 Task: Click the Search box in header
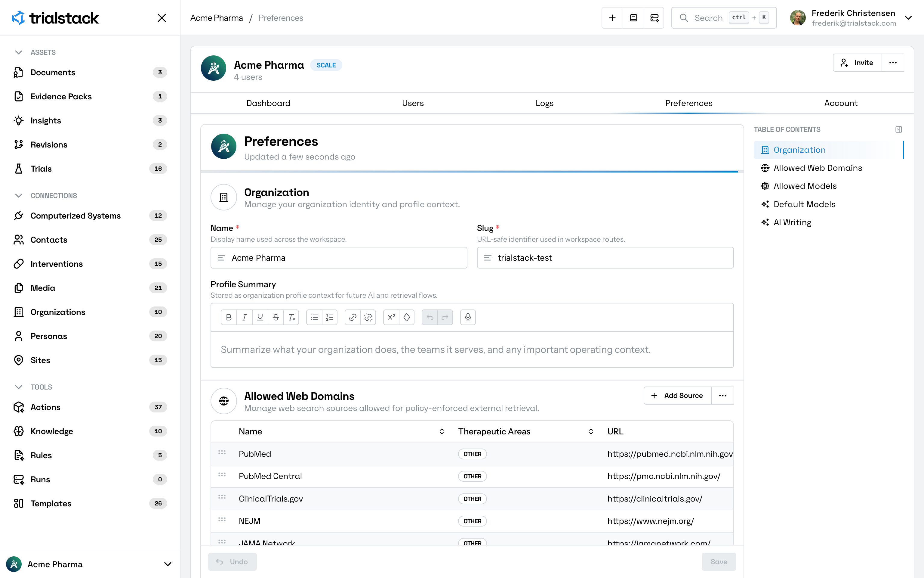click(724, 18)
